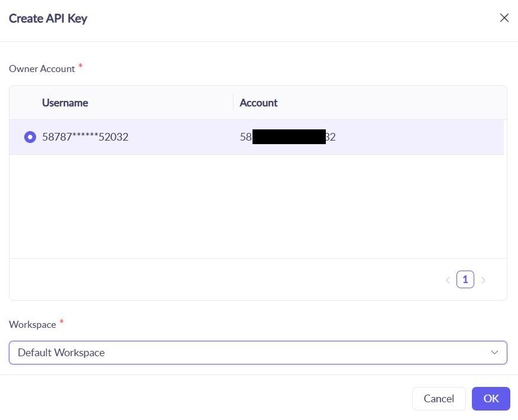Close the Create API Key dialog

click(504, 18)
